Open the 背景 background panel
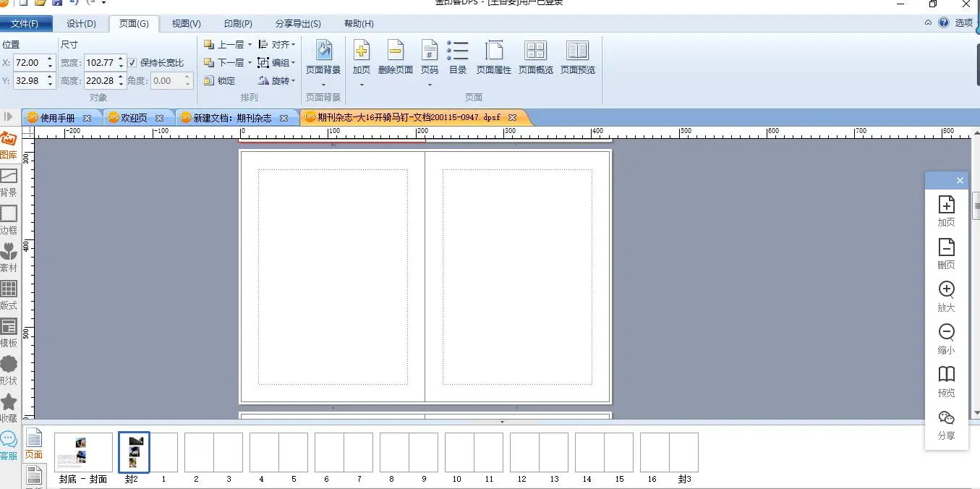The image size is (980, 489). pyautogui.click(x=8, y=184)
